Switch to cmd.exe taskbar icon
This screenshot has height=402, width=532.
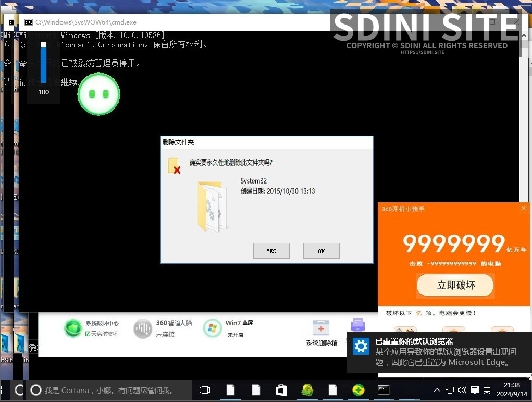click(x=383, y=390)
